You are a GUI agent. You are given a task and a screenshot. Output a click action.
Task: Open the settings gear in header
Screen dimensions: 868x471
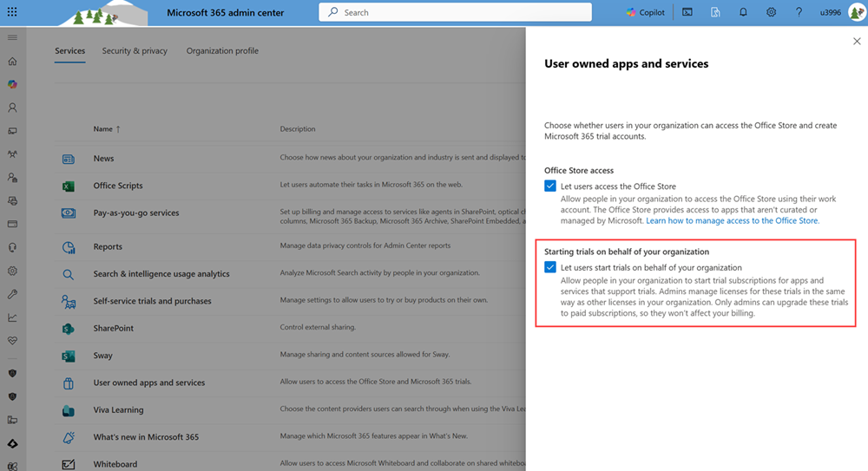point(771,13)
